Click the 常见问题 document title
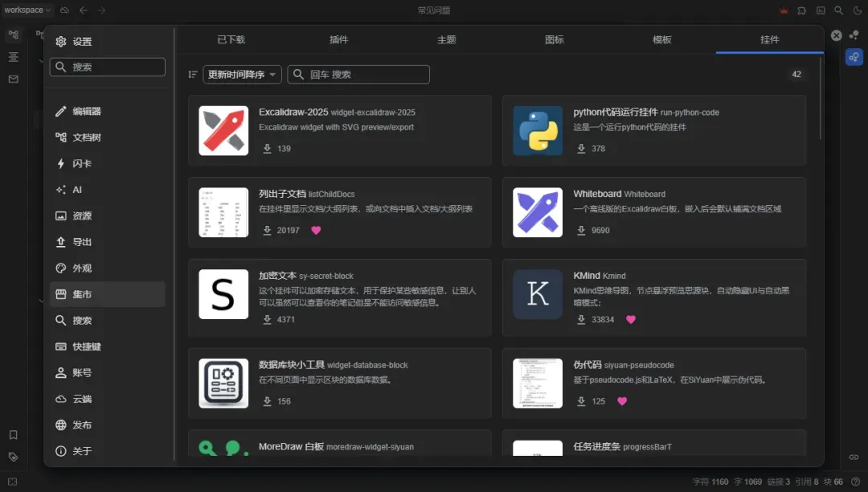868x492 pixels. pyautogui.click(x=434, y=10)
